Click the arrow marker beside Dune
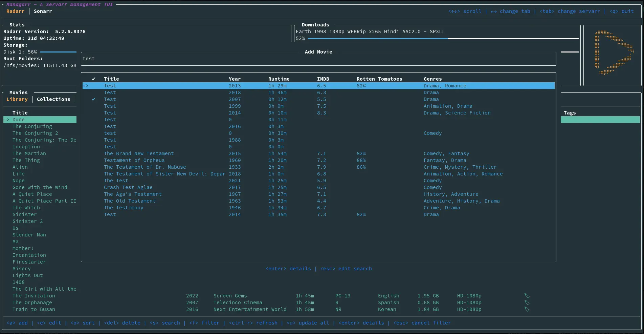Image resolution: width=644 pixels, height=334 pixels. (x=7, y=120)
